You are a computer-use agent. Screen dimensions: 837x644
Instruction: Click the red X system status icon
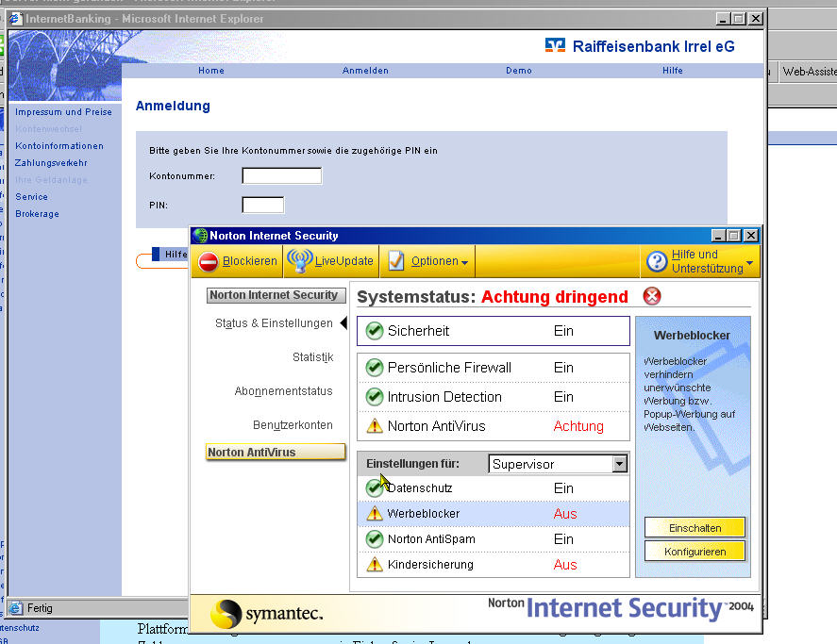652,295
